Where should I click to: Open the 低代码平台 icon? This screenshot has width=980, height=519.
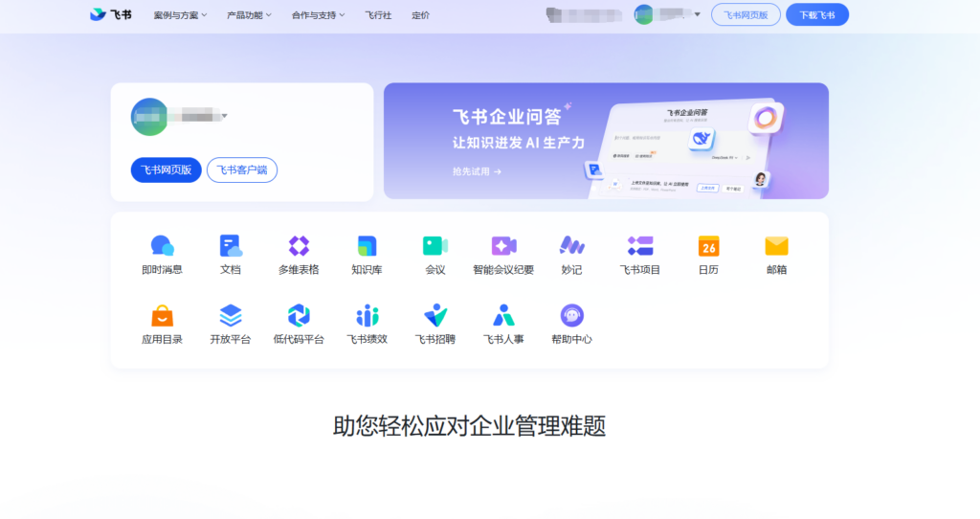[299, 316]
